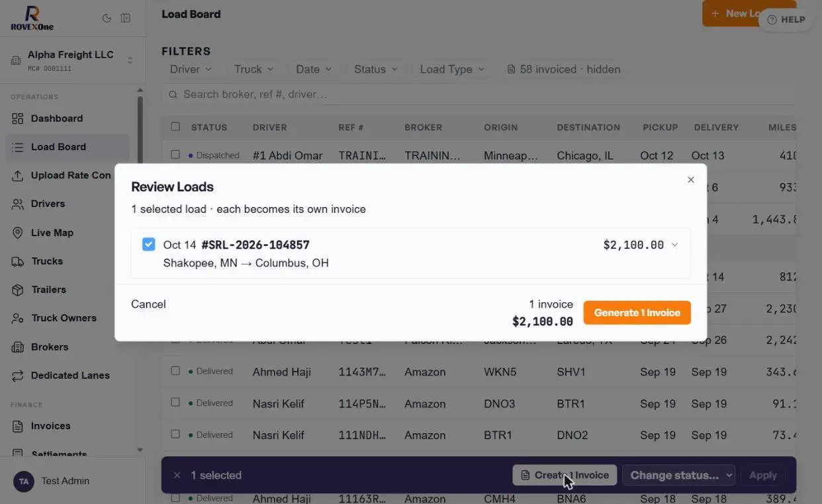822x504 pixels.
Task: Click the invoiced document icon in filters
Action: click(511, 69)
